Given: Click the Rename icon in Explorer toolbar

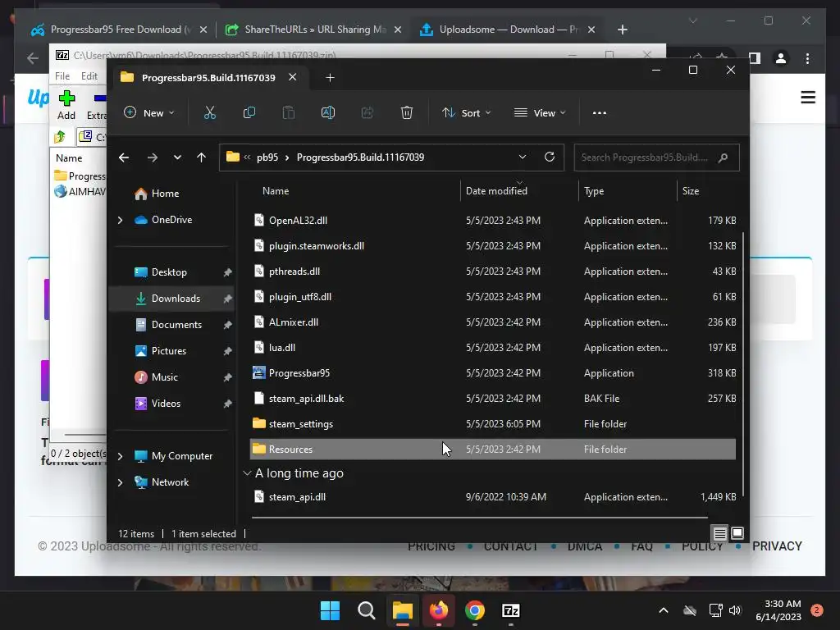Looking at the screenshot, I should (328, 112).
